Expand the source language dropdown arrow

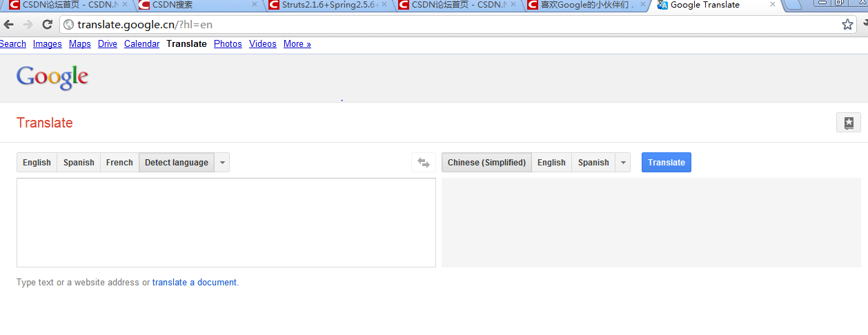click(x=221, y=163)
